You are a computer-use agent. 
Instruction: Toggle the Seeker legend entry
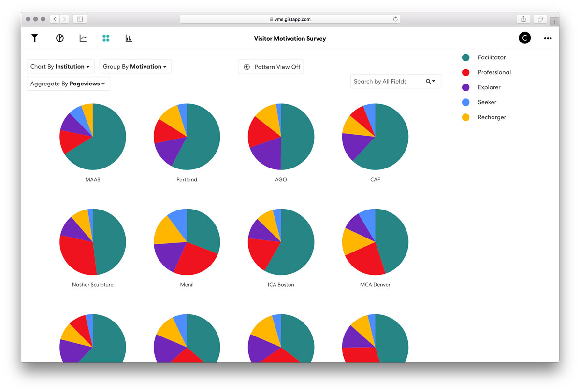pos(479,102)
